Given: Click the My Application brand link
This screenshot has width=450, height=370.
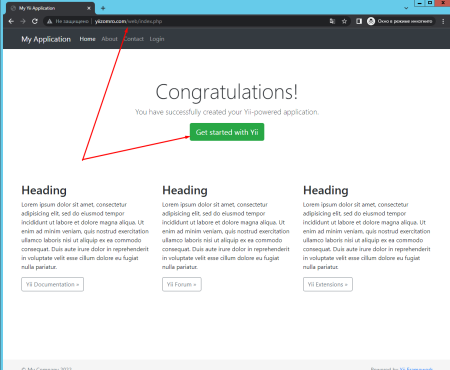Looking at the screenshot, I should (x=46, y=39).
